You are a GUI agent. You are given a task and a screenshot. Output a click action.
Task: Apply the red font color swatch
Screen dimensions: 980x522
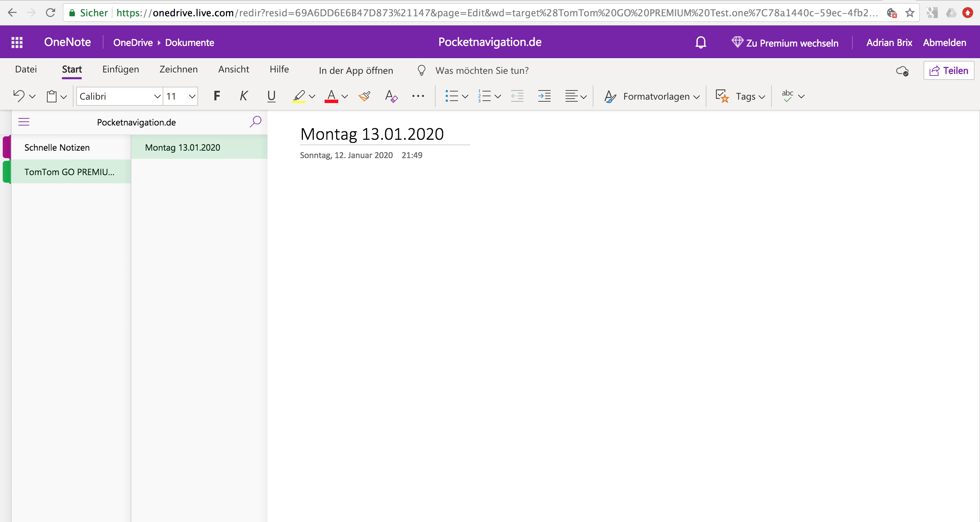pos(331,96)
